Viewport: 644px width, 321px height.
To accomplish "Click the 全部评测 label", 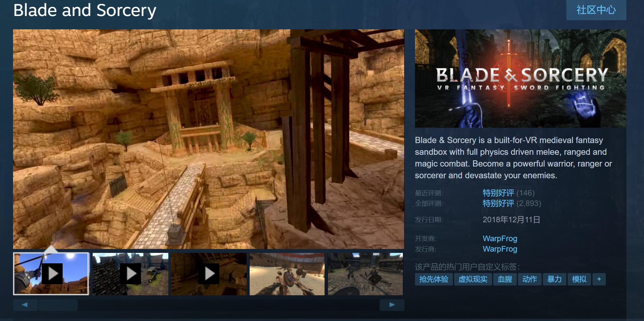I will click(x=429, y=203).
